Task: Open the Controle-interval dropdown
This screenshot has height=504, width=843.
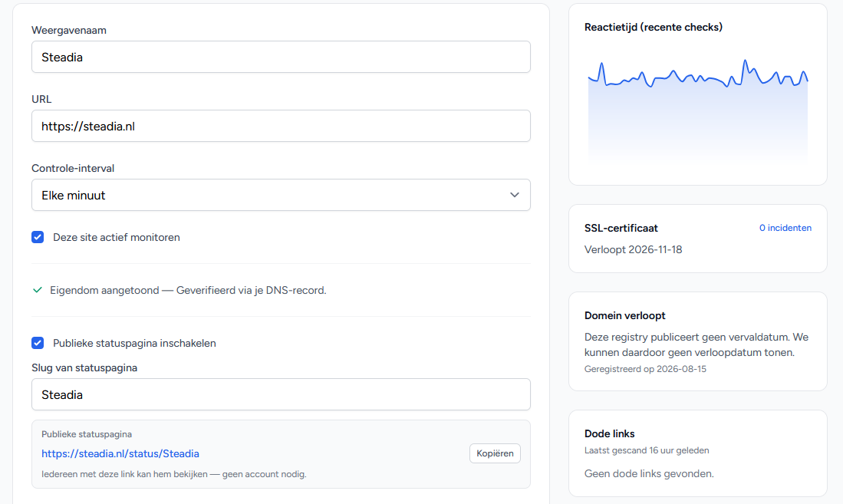Action: coord(281,196)
